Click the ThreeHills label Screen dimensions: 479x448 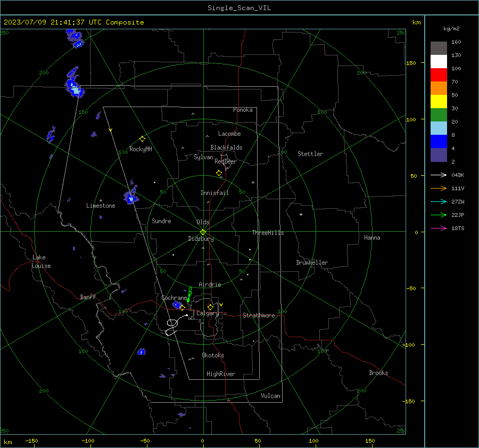click(268, 233)
